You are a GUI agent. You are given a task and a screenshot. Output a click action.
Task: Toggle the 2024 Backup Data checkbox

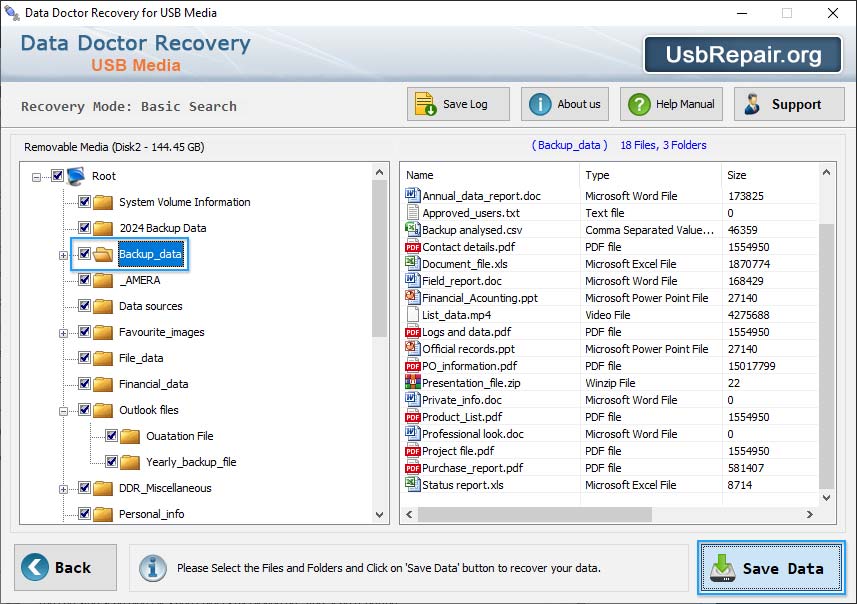pyautogui.click(x=84, y=227)
